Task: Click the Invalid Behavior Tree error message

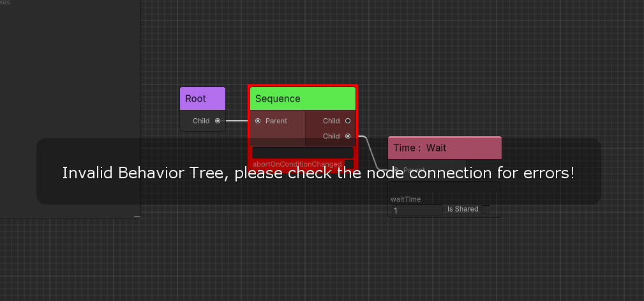Action: (x=318, y=173)
